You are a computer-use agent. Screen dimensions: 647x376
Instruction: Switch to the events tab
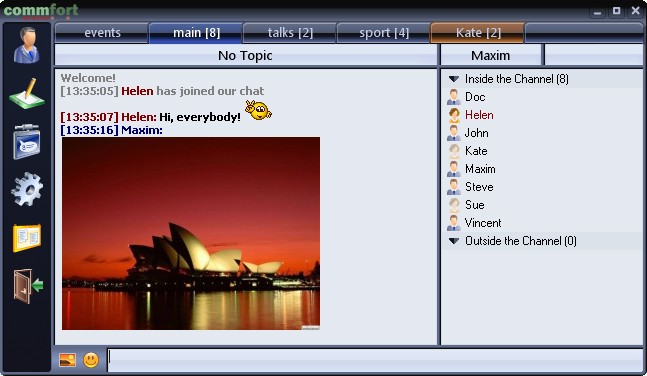click(102, 33)
